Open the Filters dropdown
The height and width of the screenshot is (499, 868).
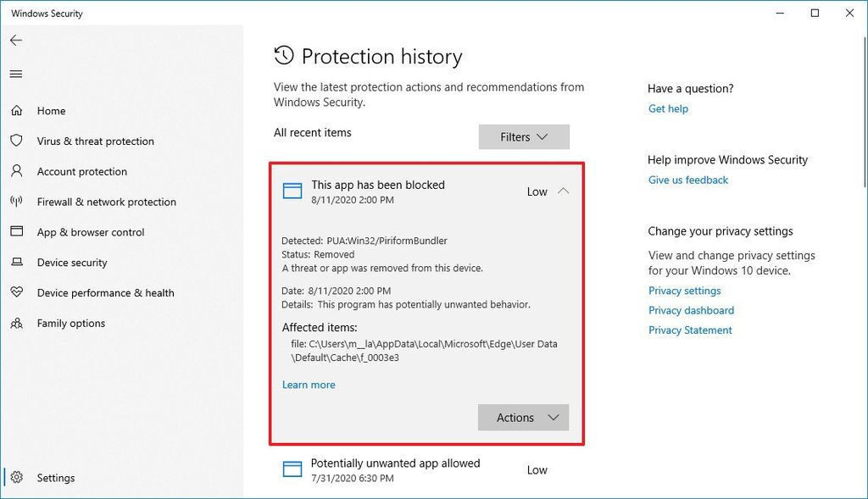click(524, 136)
